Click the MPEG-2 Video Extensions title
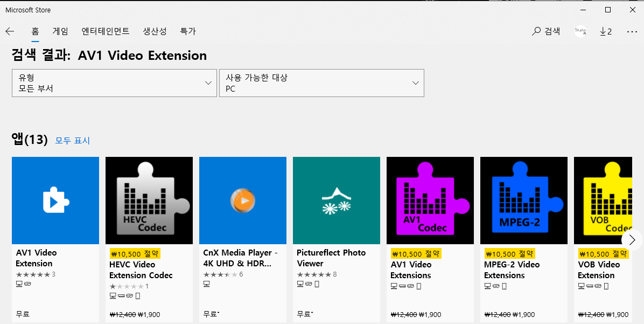This screenshot has width=644, height=324. point(512,270)
